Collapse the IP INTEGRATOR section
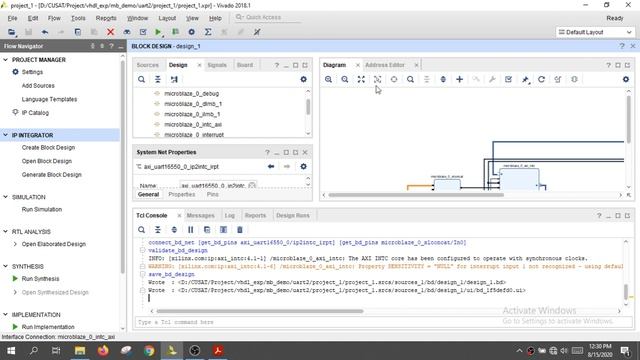Screen dimensions: 640x360 coord(5,135)
